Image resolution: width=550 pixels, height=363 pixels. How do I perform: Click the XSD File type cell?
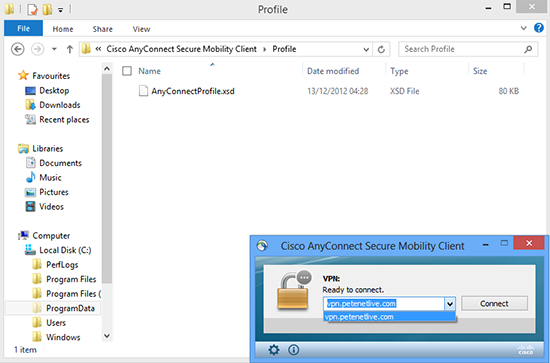(x=404, y=91)
